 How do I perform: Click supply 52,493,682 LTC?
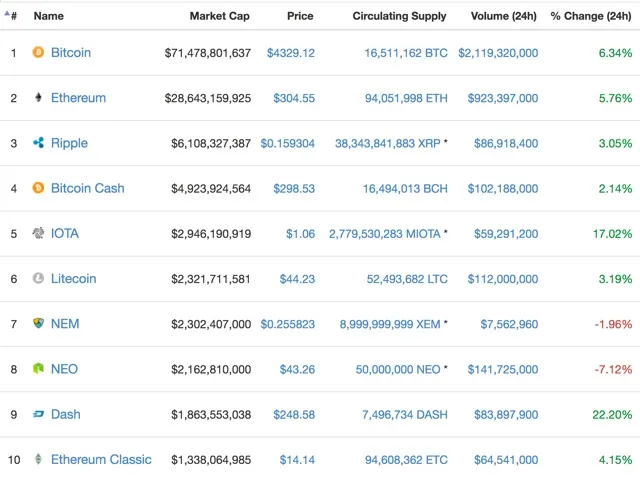pos(407,279)
